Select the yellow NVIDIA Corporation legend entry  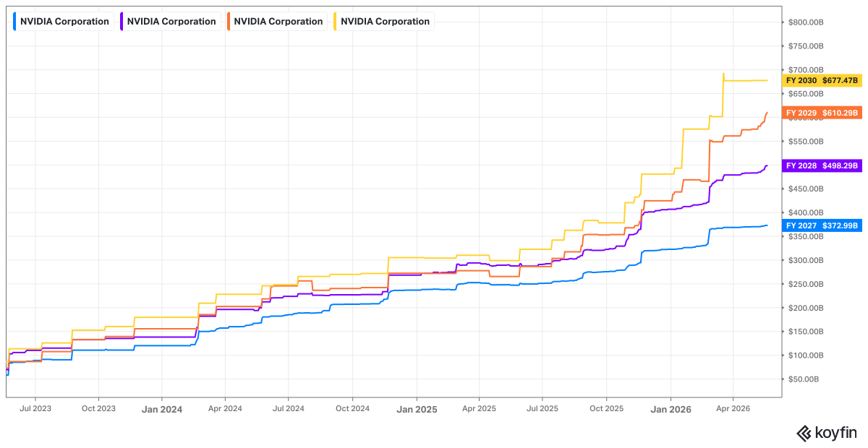(x=383, y=22)
